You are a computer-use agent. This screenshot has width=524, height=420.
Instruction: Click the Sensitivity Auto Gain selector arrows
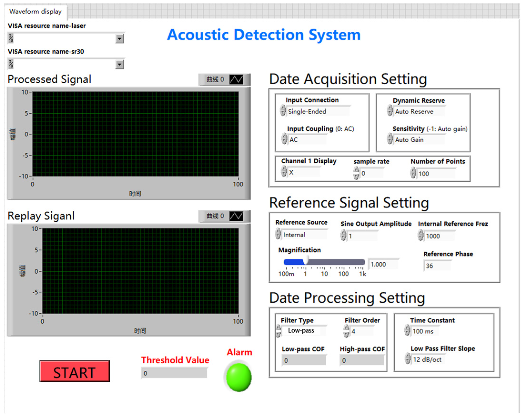coord(390,139)
